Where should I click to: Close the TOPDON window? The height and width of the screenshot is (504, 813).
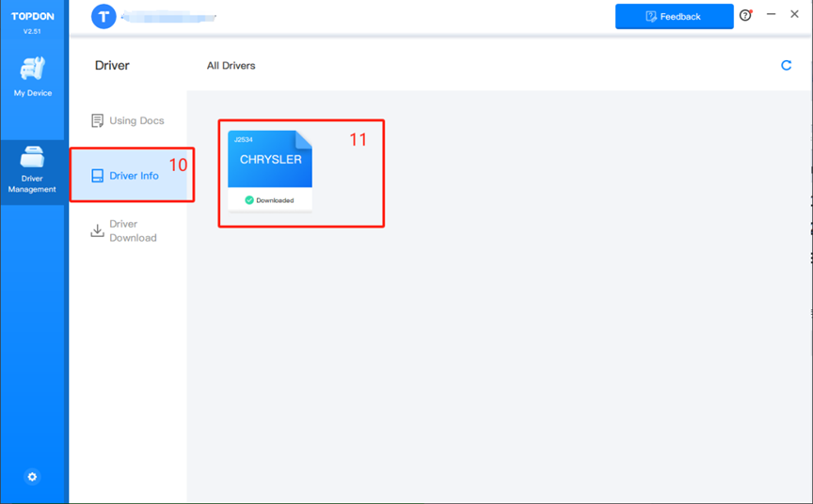(794, 14)
